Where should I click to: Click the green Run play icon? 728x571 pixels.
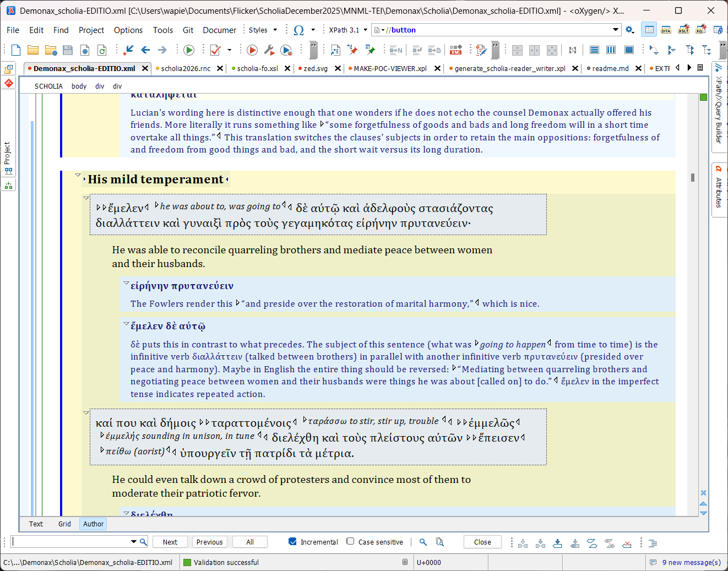pyautogui.click(x=189, y=50)
